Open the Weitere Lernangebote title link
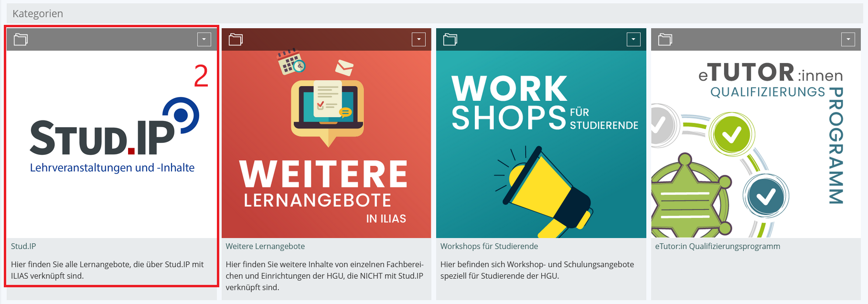This screenshot has height=304, width=868. [x=265, y=246]
